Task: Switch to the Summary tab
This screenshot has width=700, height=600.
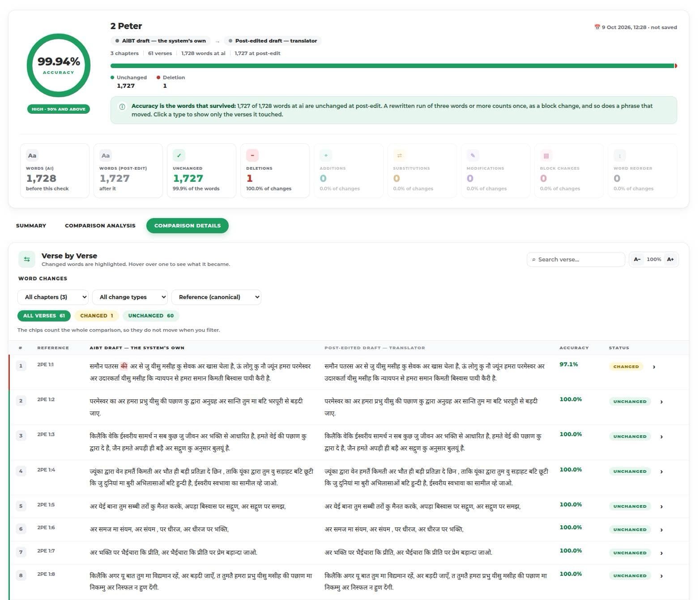Action: coord(31,226)
